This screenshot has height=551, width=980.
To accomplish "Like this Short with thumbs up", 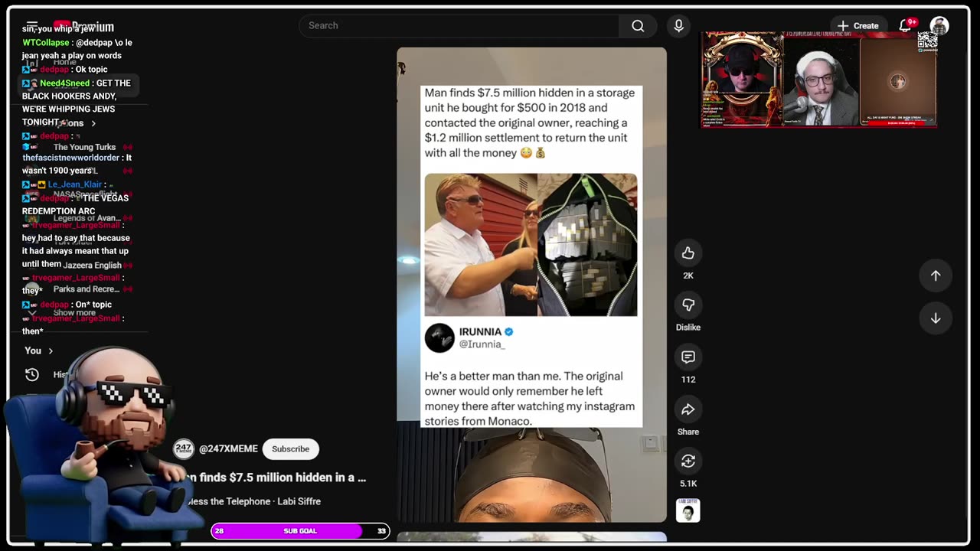I will point(688,253).
